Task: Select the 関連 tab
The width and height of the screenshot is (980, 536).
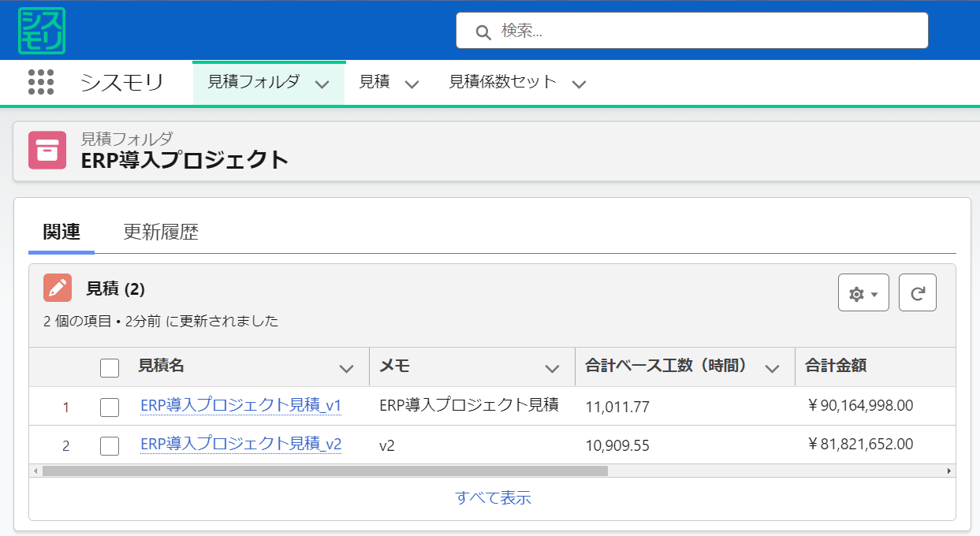Action: pyautogui.click(x=61, y=232)
